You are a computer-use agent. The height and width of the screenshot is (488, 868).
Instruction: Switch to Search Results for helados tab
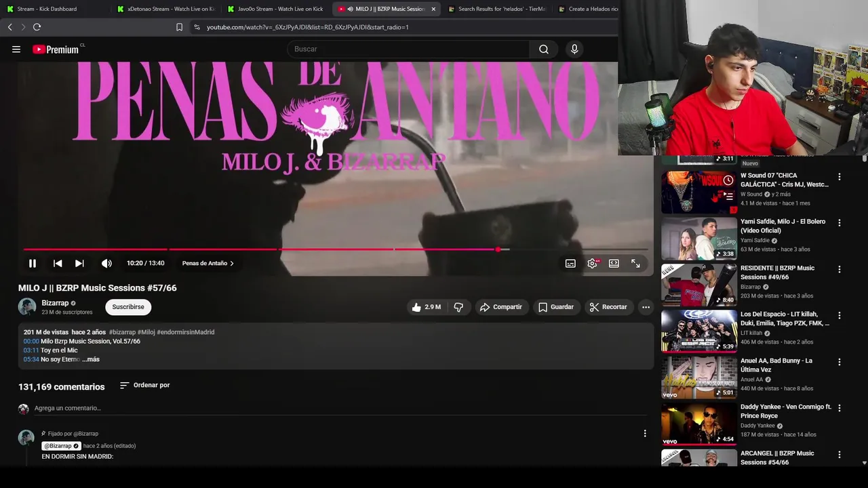(496, 9)
